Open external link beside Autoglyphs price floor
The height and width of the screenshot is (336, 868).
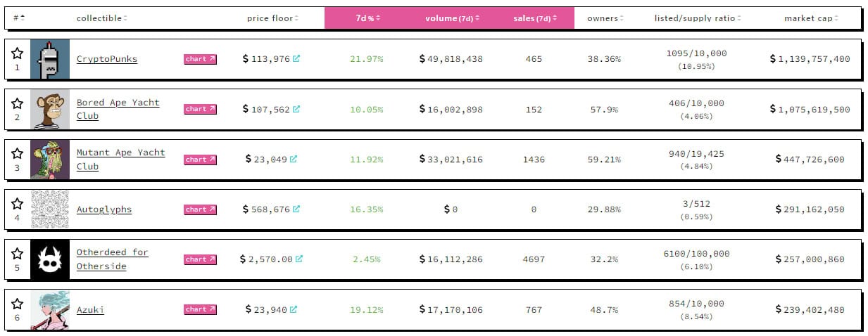[x=297, y=209]
